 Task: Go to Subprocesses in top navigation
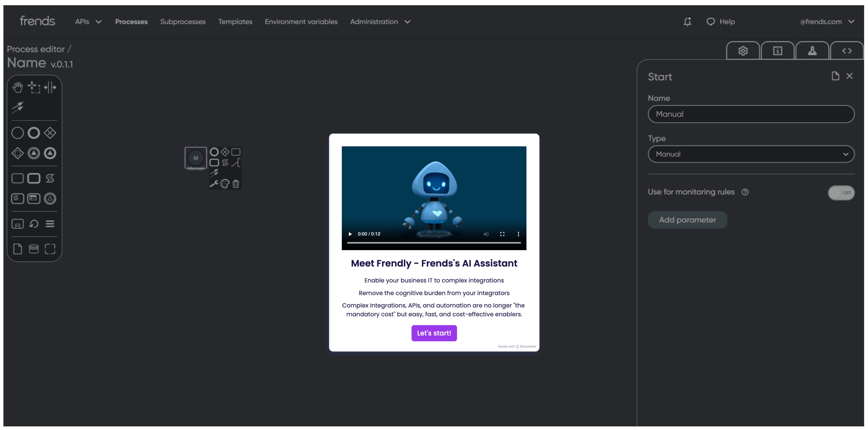pos(183,22)
